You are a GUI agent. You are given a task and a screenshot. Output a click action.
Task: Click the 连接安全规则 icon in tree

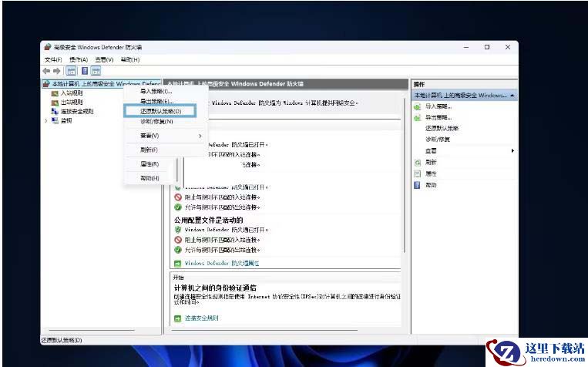pyautogui.click(x=55, y=111)
